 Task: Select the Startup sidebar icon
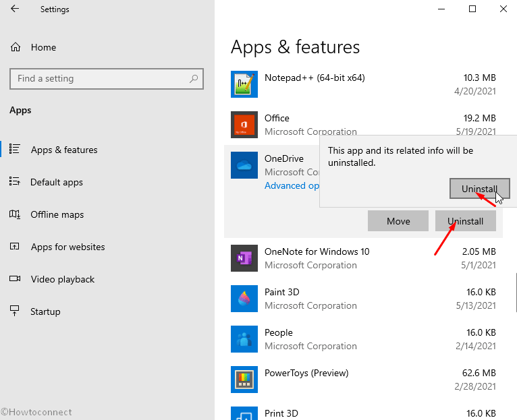coord(14,311)
